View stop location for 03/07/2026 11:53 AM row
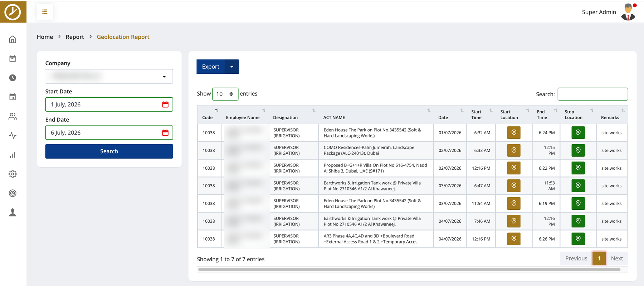Viewport: 644px width, 286px height. [x=578, y=185]
